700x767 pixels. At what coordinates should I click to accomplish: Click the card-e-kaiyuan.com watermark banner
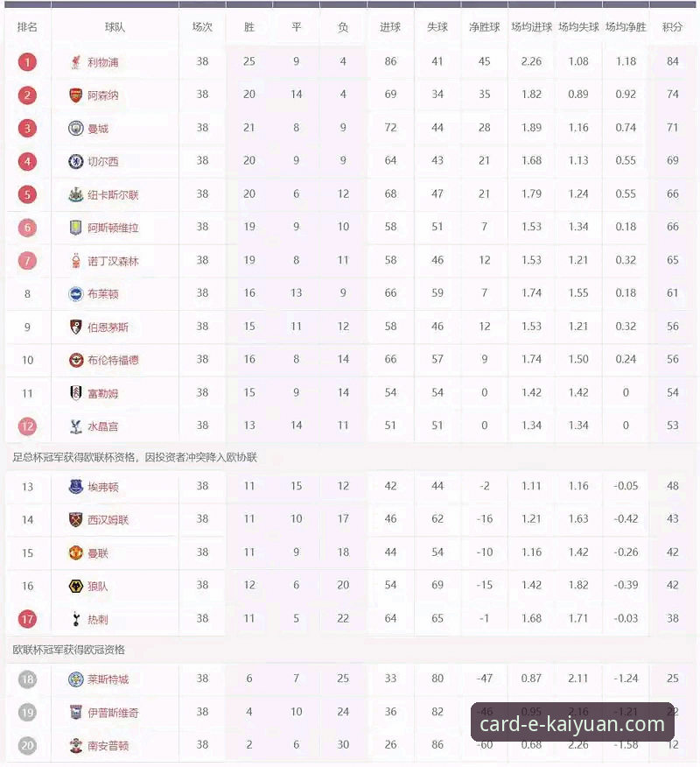point(572,722)
